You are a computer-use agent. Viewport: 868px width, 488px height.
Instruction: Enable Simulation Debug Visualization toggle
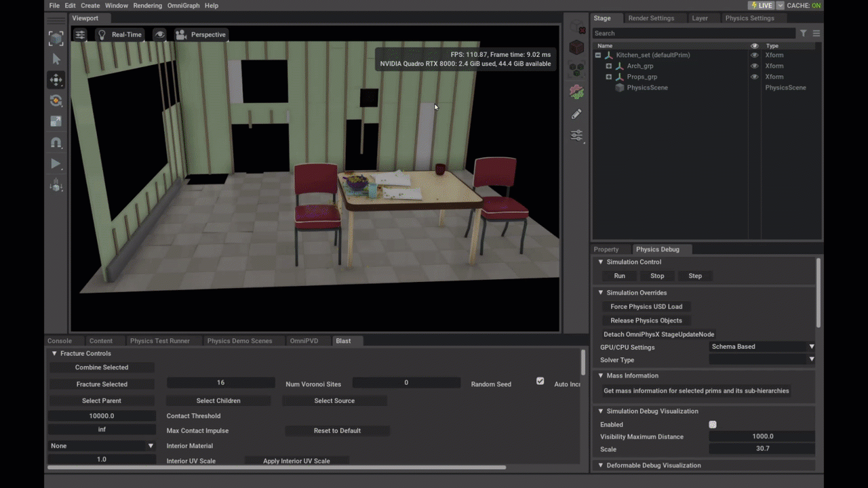click(x=712, y=424)
